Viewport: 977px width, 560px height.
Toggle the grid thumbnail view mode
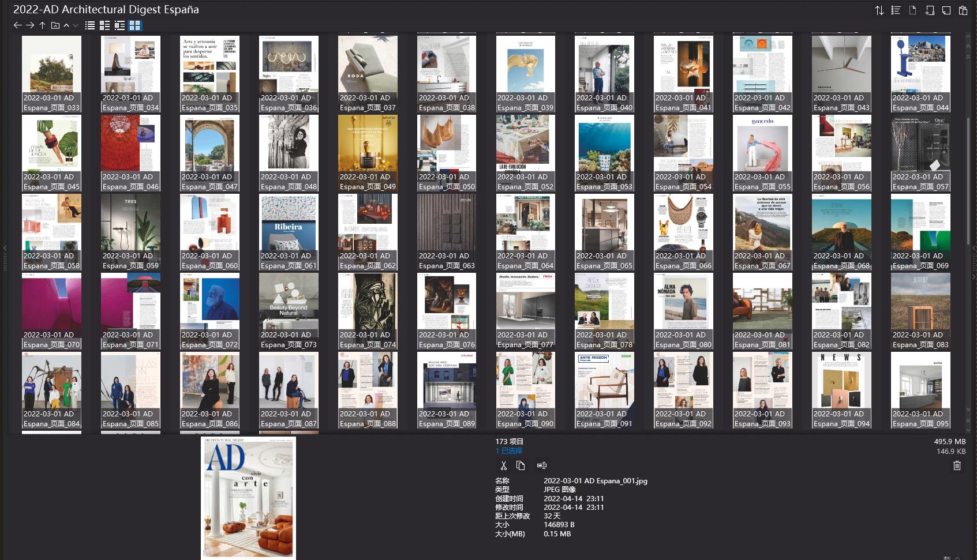pyautogui.click(x=135, y=25)
